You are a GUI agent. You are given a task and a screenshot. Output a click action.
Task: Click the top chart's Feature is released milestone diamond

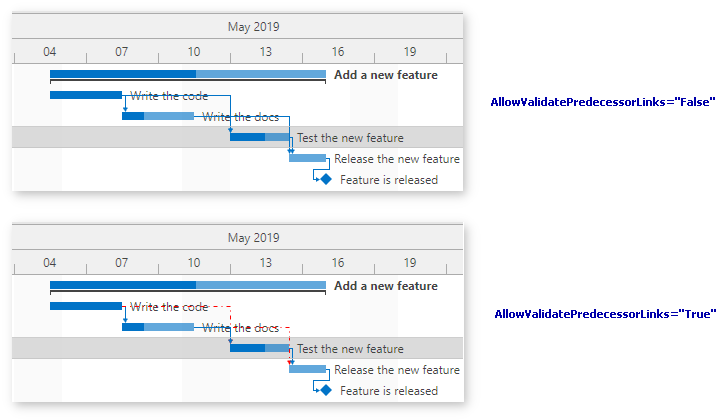(x=326, y=179)
